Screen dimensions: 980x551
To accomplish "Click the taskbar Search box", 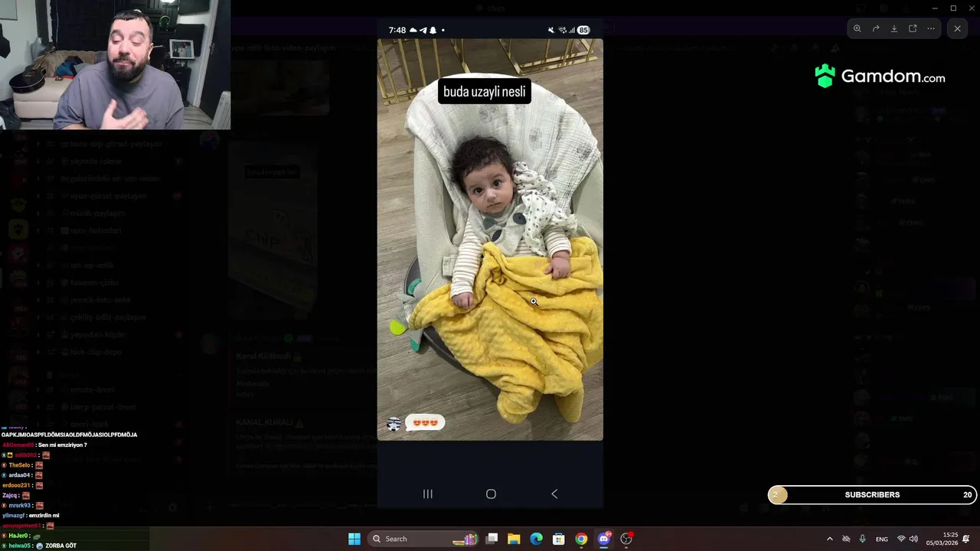I will [423, 539].
